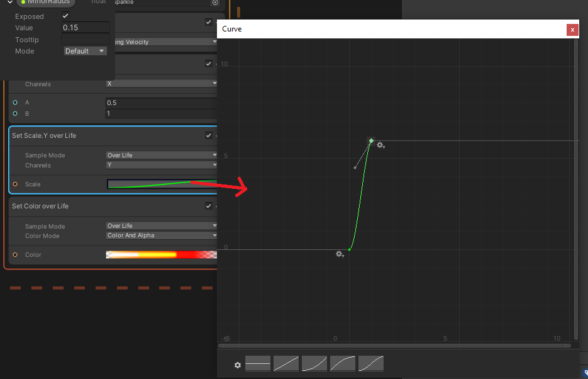Click the Curve editor vertical scrollbar
This screenshot has width=588, height=379.
coord(576,189)
